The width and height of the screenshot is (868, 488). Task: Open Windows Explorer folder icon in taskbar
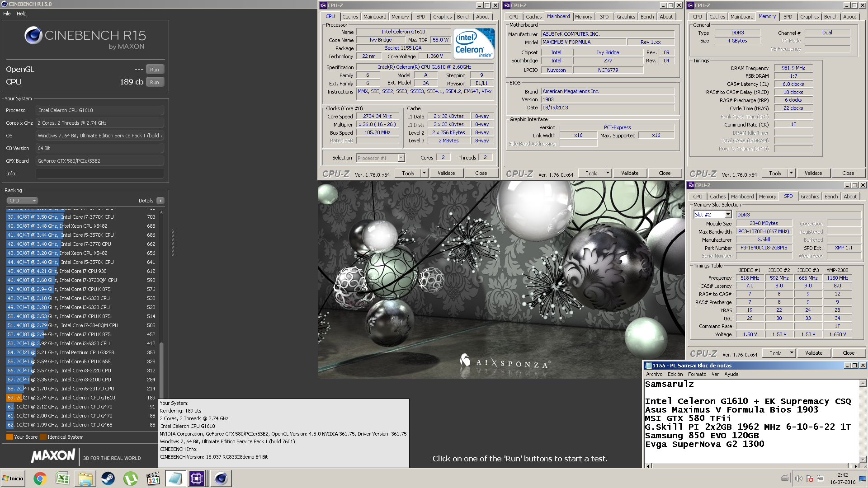pos(85,479)
